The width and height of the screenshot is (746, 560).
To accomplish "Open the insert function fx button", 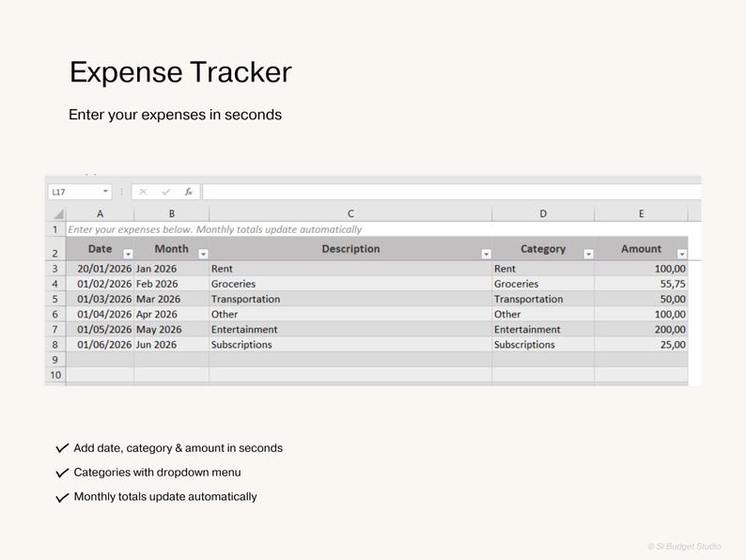I will click(x=189, y=192).
